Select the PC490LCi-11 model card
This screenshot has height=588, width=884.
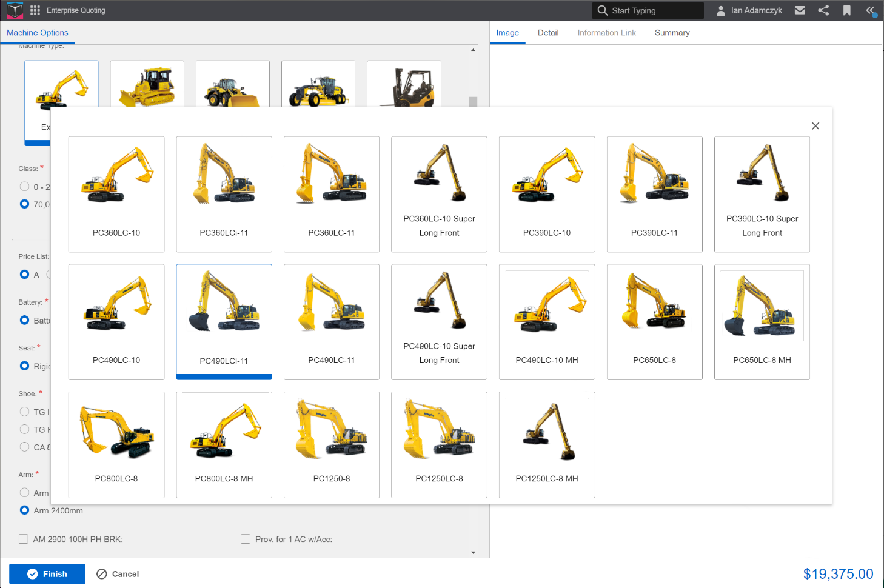224,322
